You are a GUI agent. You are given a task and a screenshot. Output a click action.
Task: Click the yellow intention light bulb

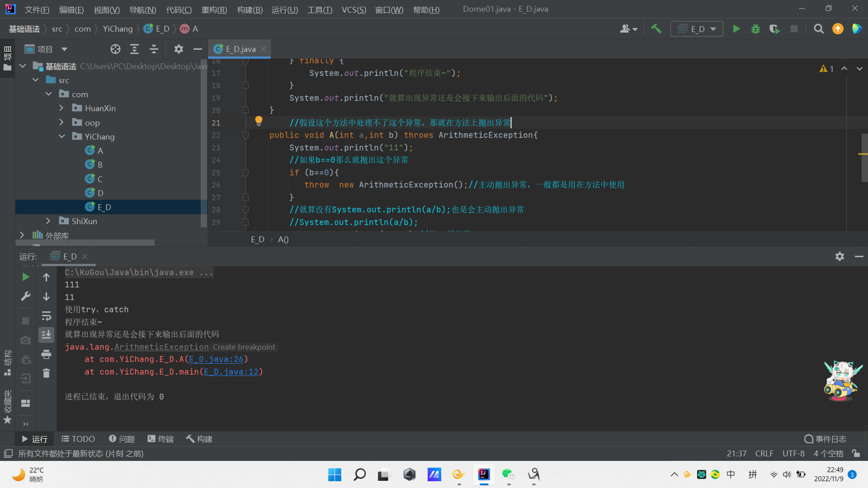click(x=259, y=121)
